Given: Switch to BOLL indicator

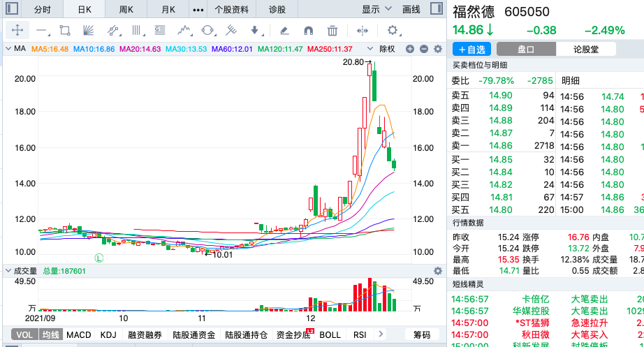Looking at the screenshot, I should (330, 334).
